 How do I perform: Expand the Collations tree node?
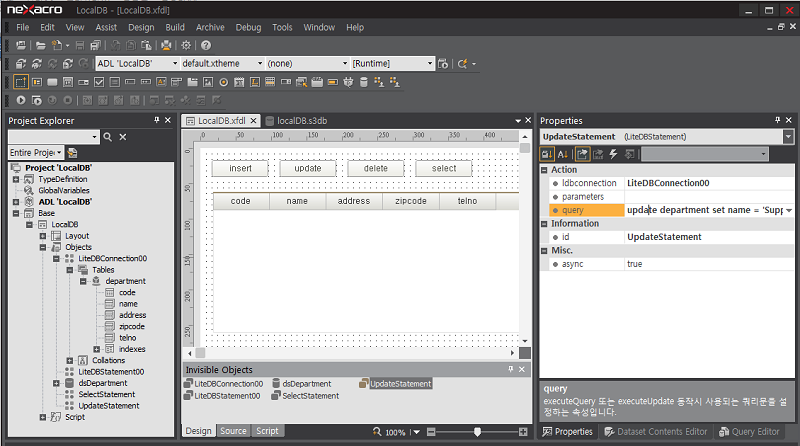tap(70, 360)
